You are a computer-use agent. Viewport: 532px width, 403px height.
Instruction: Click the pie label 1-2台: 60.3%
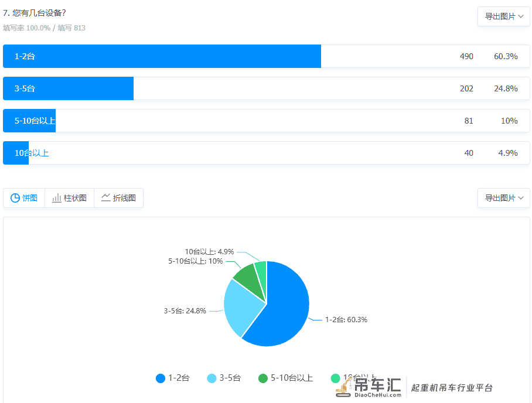[346, 320]
